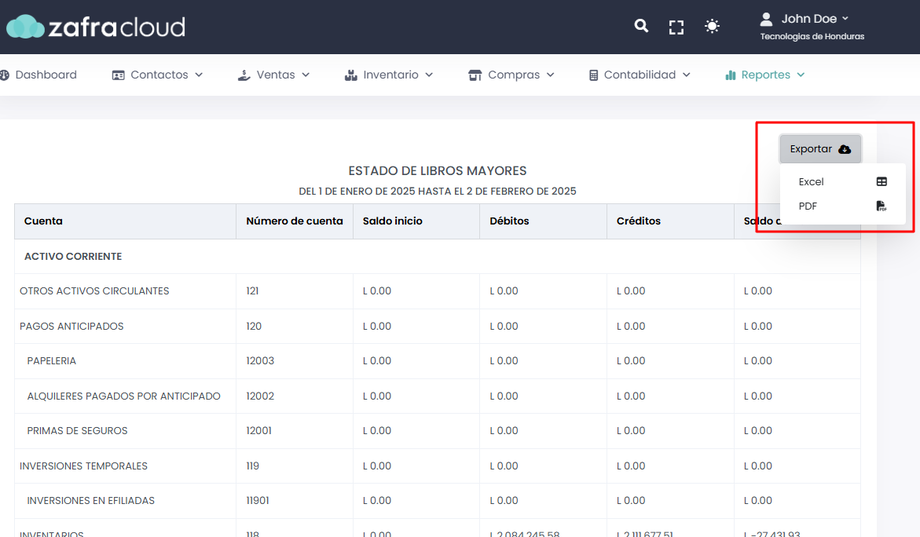920x537 pixels.
Task: Click the search magnifier icon
Action: 641,26
